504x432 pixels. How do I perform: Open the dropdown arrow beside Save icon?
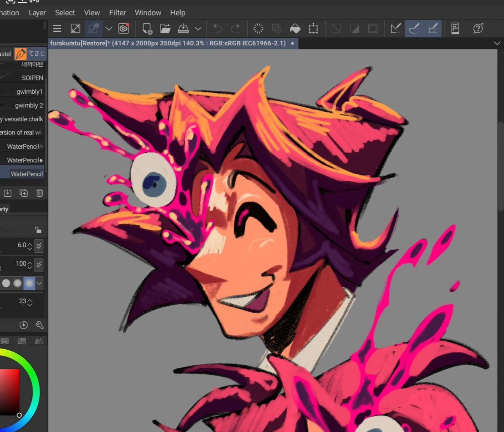[x=198, y=29]
